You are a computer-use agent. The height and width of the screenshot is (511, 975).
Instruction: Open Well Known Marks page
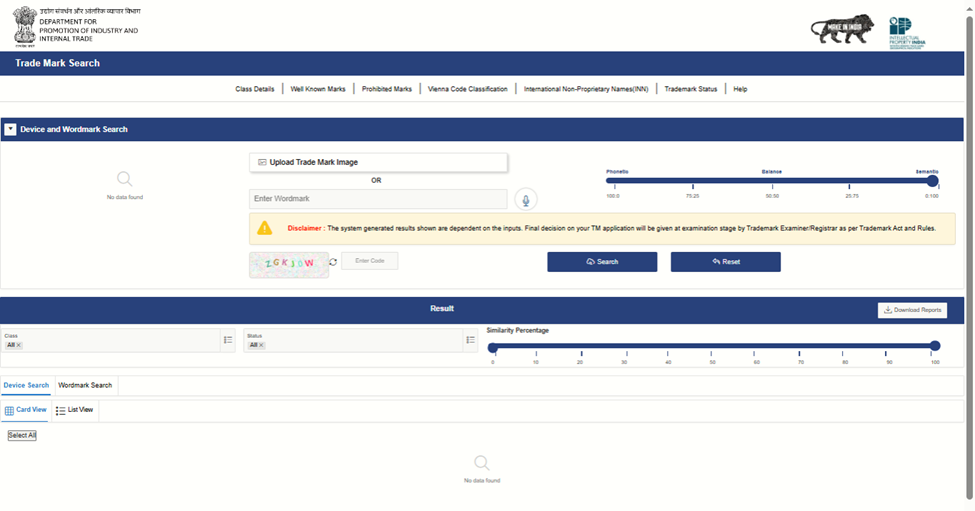pyautogui.click(x=318, y=89)
